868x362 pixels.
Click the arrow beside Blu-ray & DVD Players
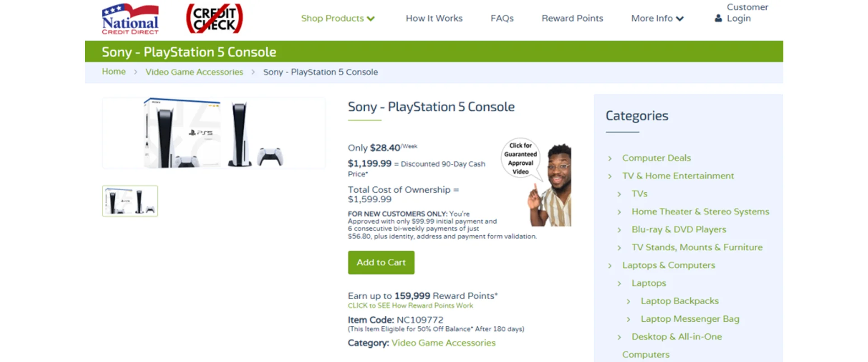click(618, 229)
